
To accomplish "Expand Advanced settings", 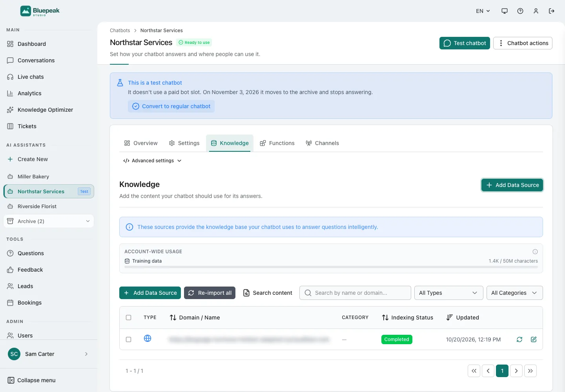I will pos(152,161).
